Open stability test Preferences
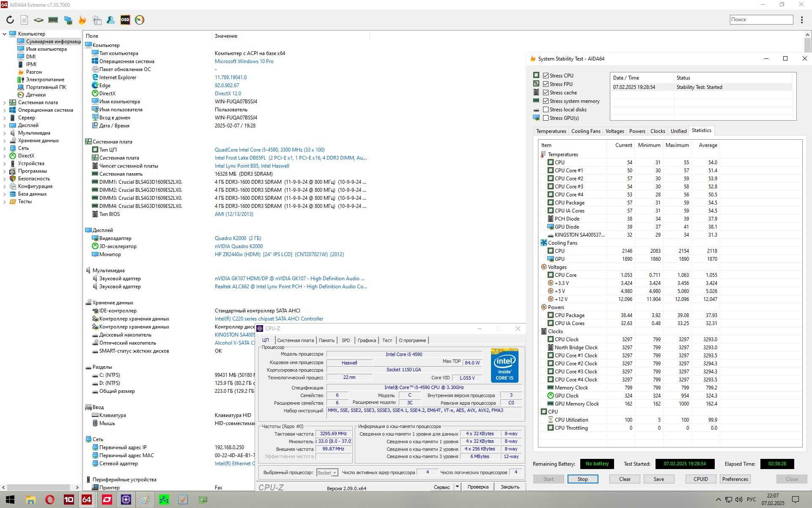Image resolution: width=812 pixels, height=508 pixels. coord(735,479)
